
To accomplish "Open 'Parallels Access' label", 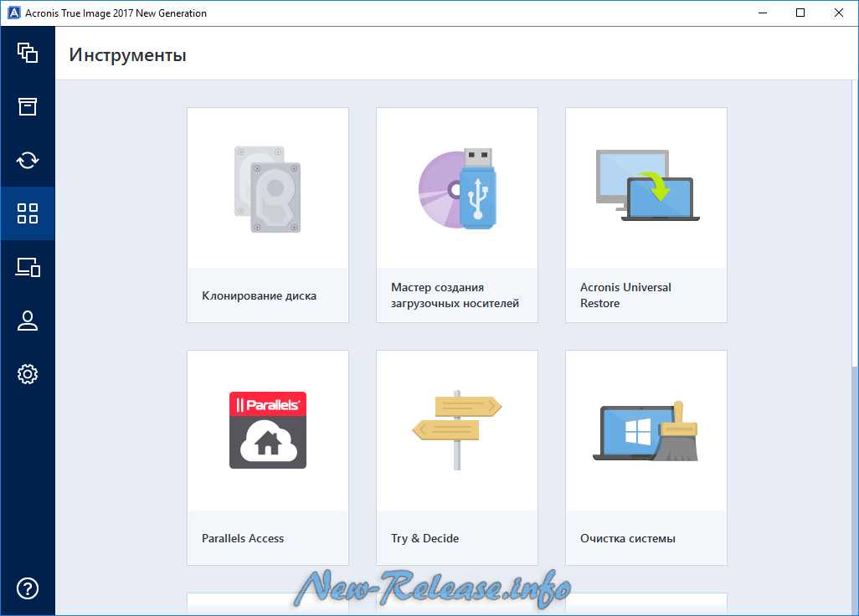I will [243, 538].
